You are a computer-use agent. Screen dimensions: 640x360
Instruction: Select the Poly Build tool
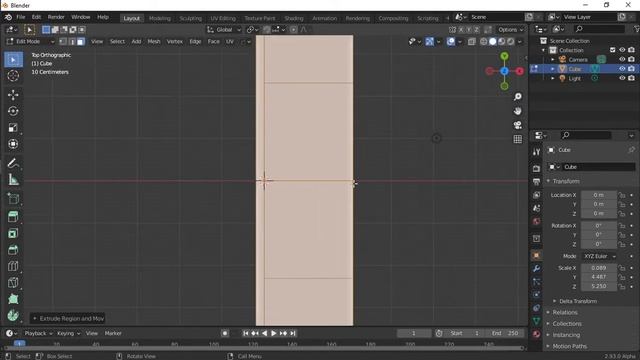click(x=13, y=299)
